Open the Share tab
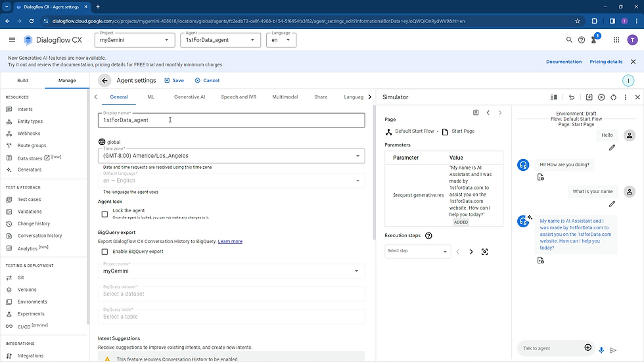 pos(321,97)
